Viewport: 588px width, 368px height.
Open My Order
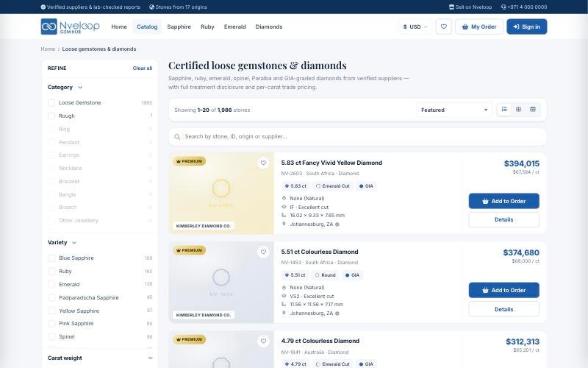pyautogui.click(x=479, y=26)
